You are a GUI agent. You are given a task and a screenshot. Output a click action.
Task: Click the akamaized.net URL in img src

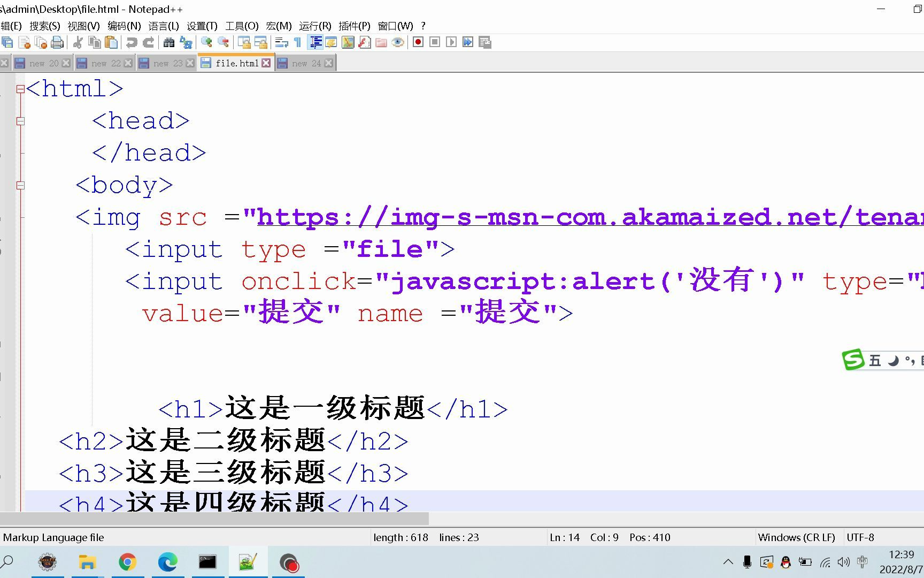click(x=590, y=217)
